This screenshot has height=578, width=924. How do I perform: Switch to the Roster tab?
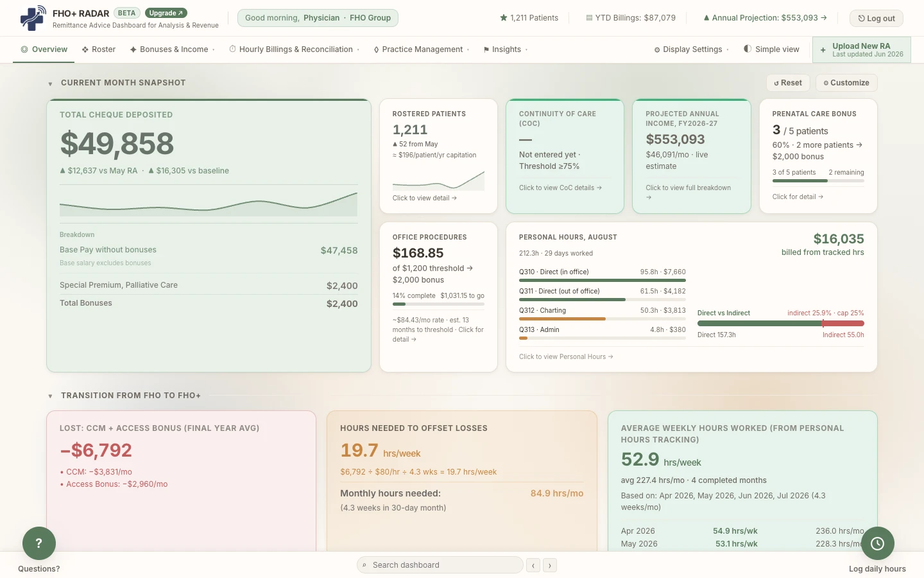pos(99,49)
